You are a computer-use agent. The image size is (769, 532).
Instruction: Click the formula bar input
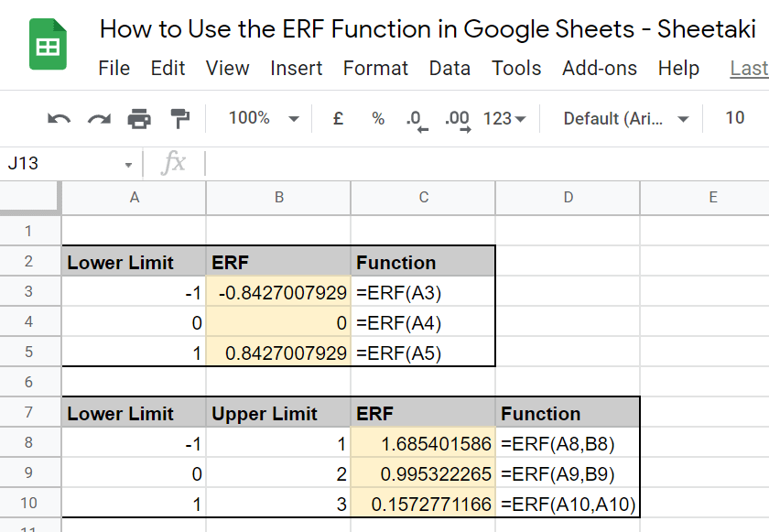click(485, 163)
